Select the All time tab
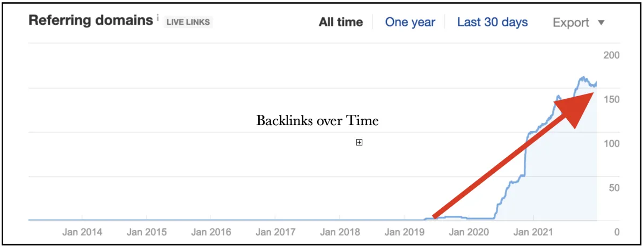 click(x=341, y=22)
